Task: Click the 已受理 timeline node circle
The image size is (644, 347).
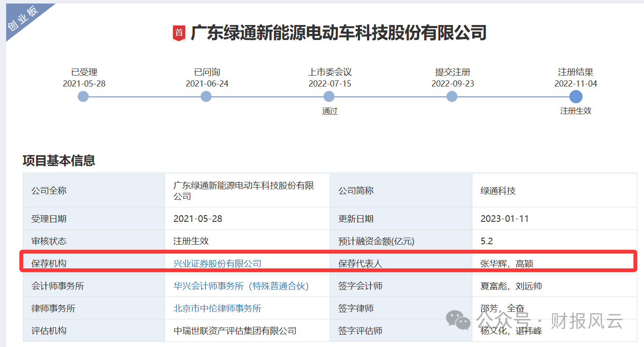Action: click(x=83, y=97)
